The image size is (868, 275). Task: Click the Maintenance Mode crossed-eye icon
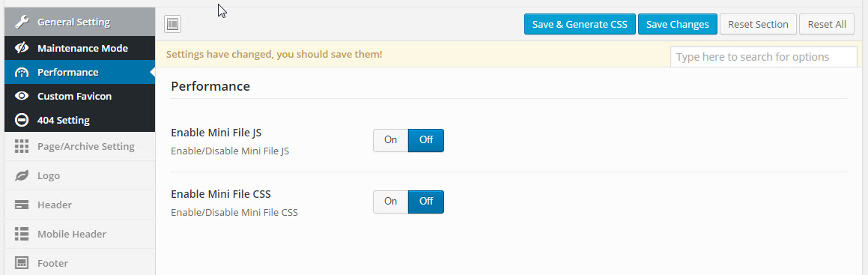[22, 48]
